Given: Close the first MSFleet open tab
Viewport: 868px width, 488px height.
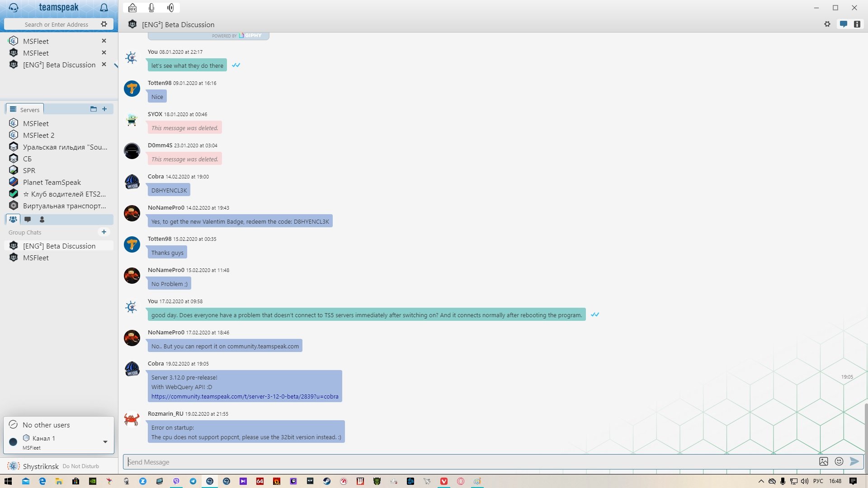Looking at the screenshot, I should (x=104, y=41).
